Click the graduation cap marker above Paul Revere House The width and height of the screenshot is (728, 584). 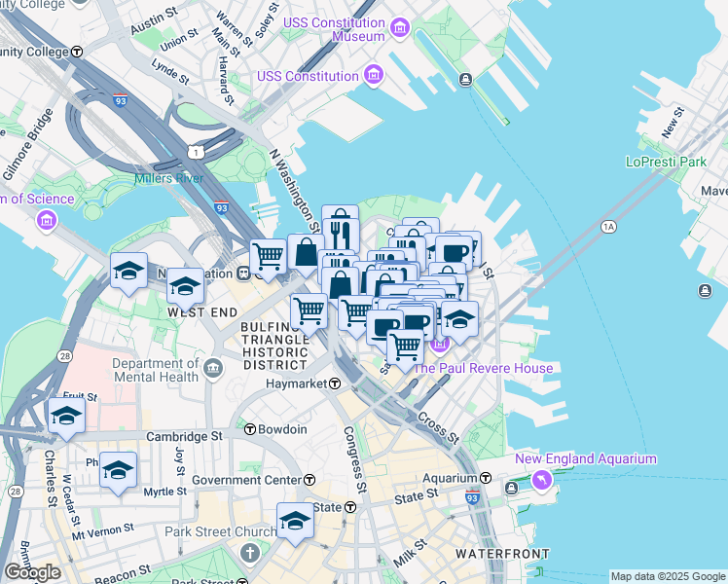459,322
